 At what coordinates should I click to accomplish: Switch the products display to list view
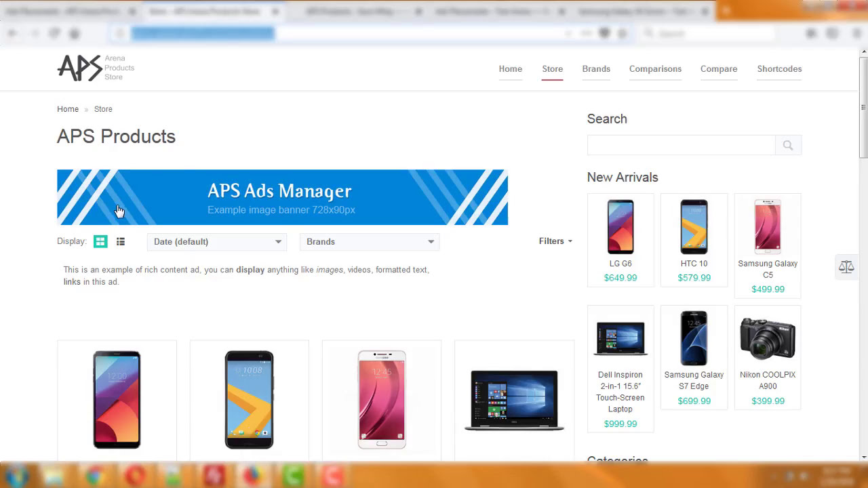point(121,241)
